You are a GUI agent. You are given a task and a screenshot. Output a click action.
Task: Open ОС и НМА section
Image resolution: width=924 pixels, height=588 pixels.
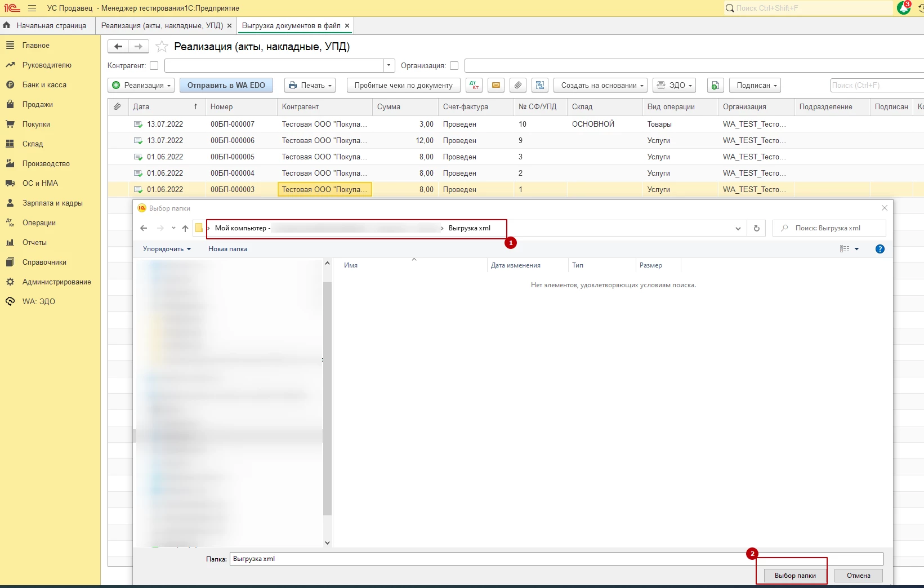pyautogui.click(x=40, y=183)
